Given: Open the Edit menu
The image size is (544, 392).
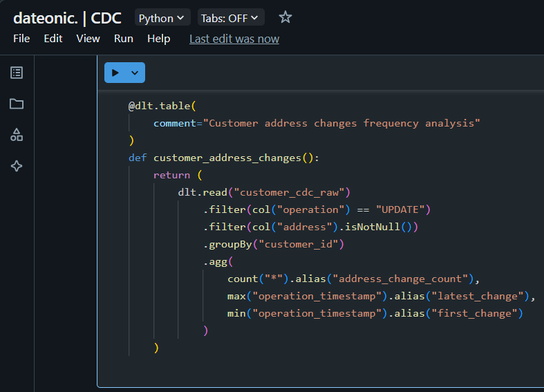Looking at the screenshot, I should (53, 39).
